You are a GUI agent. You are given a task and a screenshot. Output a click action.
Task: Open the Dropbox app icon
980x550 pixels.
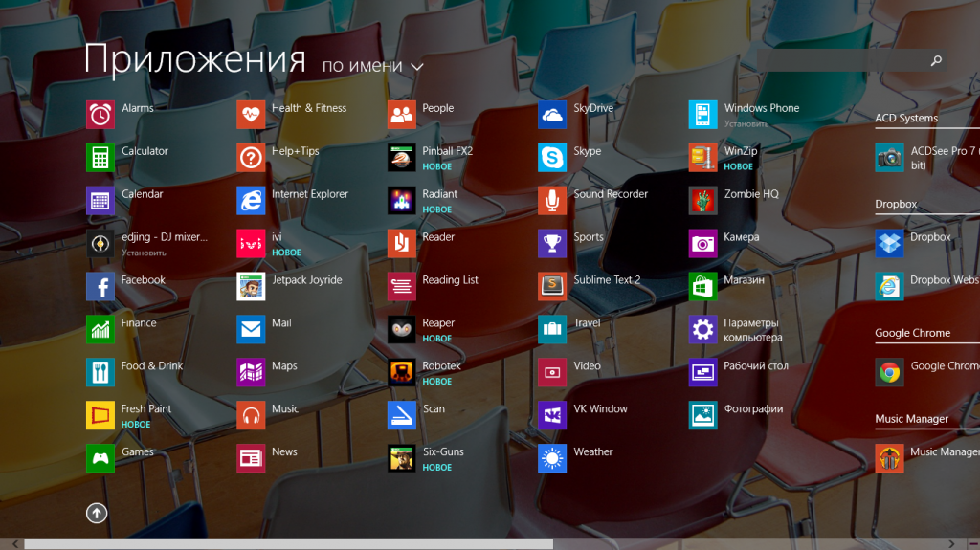pyautogui.click(x=889, y=244)
